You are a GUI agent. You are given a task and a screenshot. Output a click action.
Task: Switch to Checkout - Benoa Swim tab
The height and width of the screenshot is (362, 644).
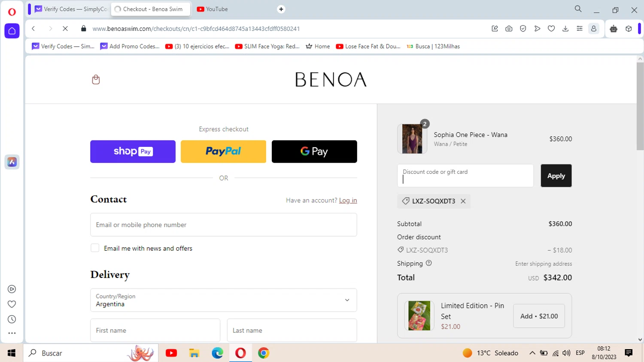pyautogui.click(x=151, y=9)
